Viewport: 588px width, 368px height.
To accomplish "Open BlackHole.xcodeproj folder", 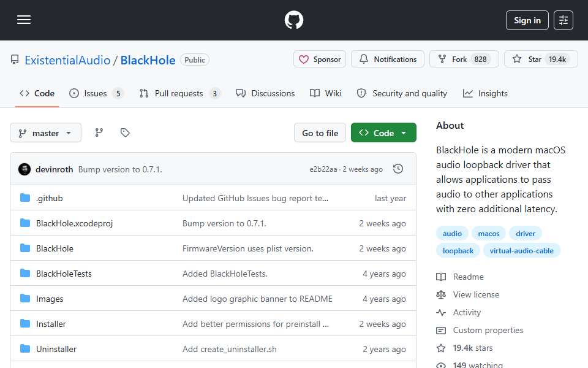I will (74, 223).
